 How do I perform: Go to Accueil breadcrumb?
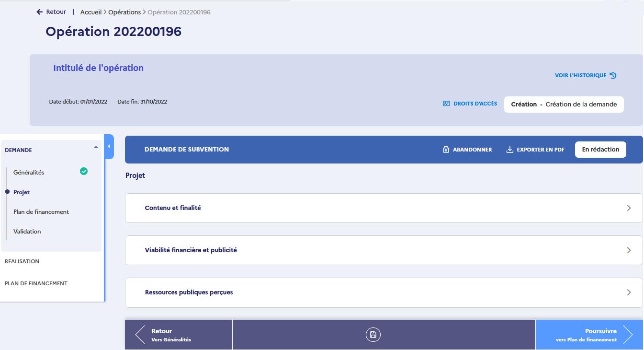click(91, 12)
